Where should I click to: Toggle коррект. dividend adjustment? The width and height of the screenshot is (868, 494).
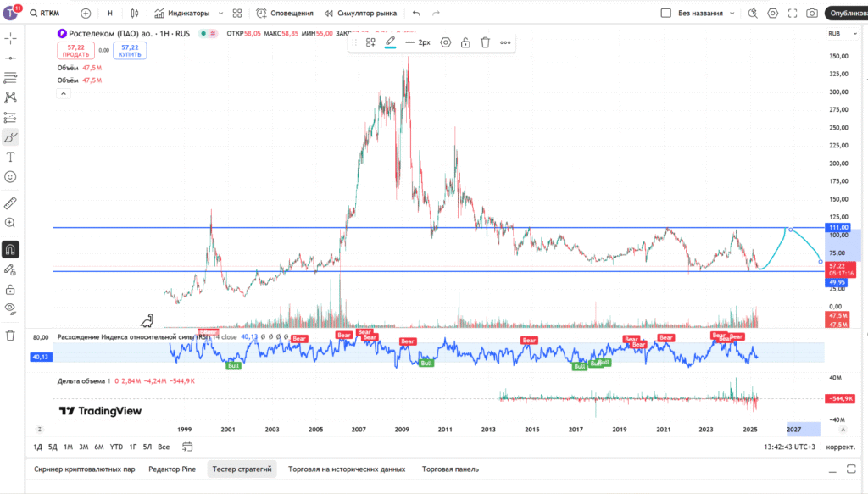[840, 447]
